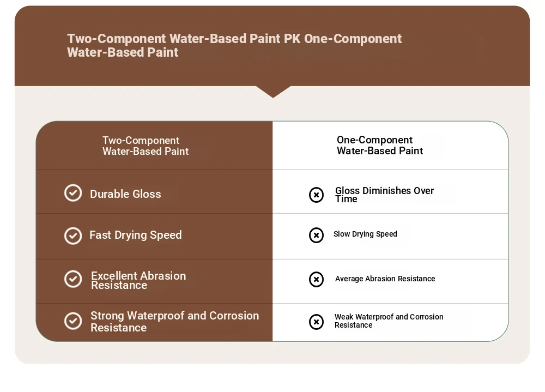The image size is (545, 392).
Task: Click the Average Abrasion Resistance text
Action: coord(385,279)
